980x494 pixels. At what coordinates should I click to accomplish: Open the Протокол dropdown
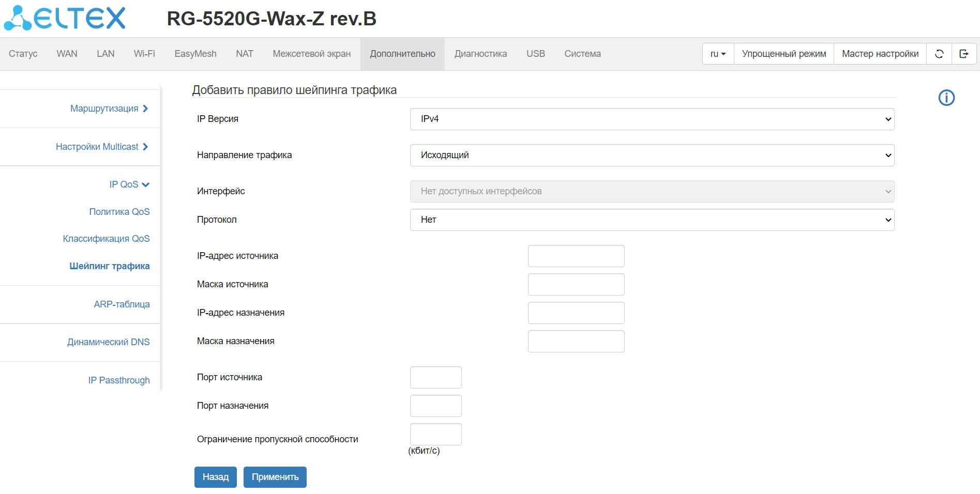point(652,220)
